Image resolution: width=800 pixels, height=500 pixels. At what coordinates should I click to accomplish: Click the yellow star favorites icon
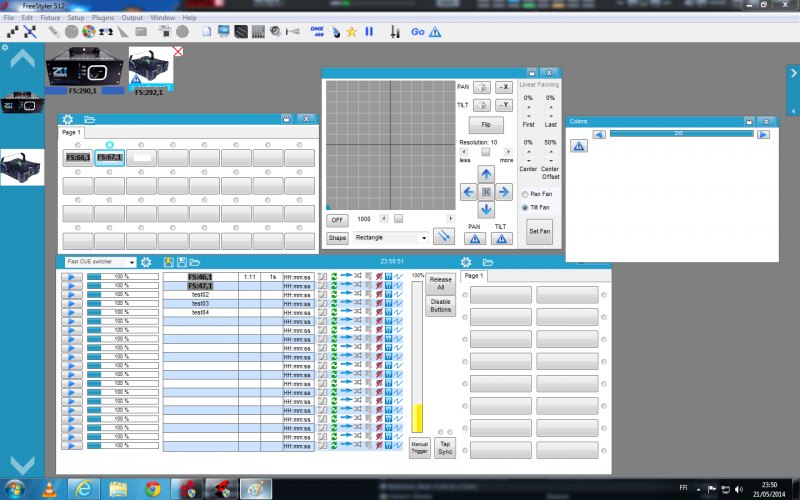[x=352, y=32]
